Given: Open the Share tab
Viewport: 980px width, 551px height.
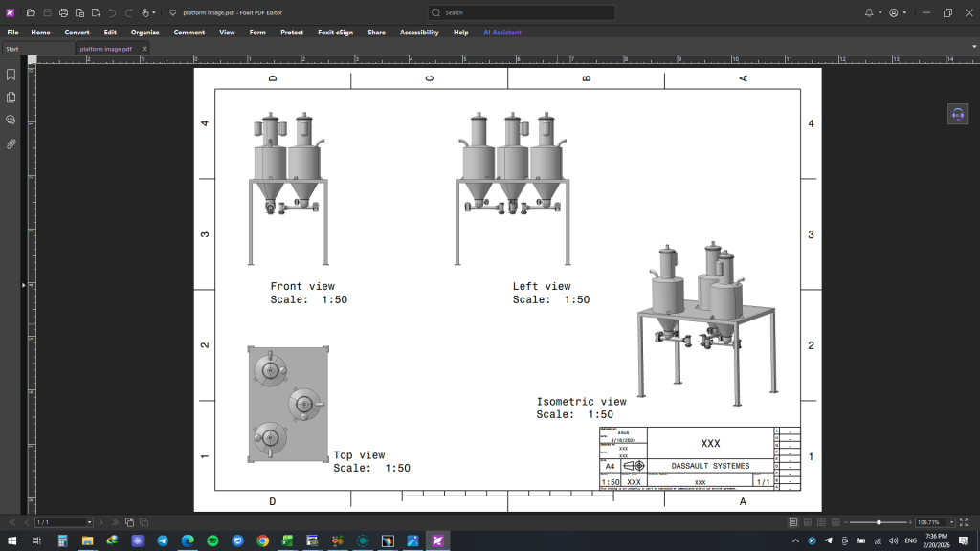Looking at the screenshot, I should pyautogui.click(x=376, y=32).
